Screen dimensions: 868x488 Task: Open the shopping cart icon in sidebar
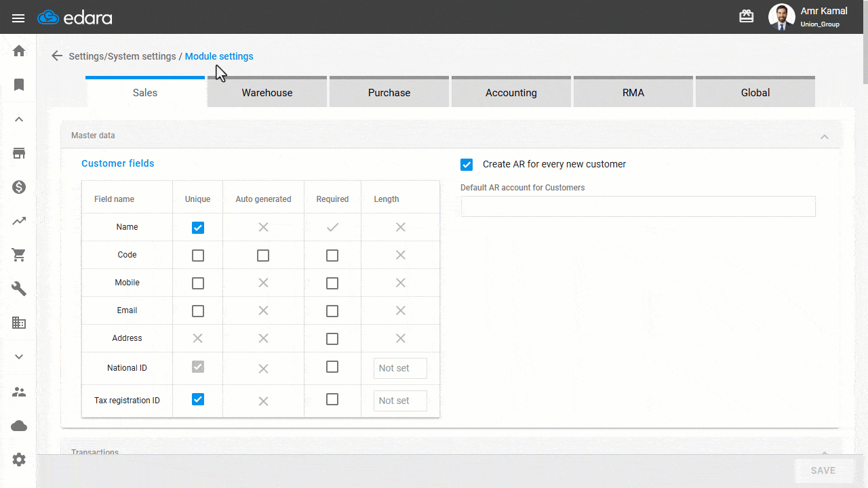pyautogui.click(x=19, y=255)
